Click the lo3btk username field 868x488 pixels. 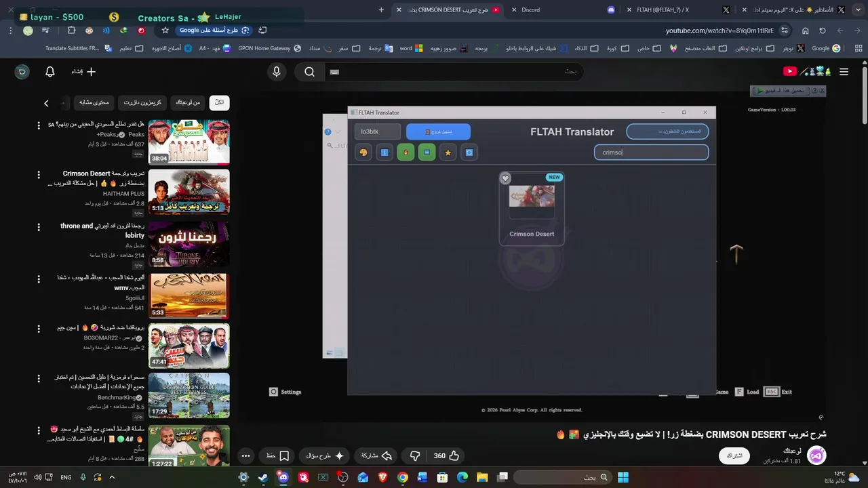point(378,131)
